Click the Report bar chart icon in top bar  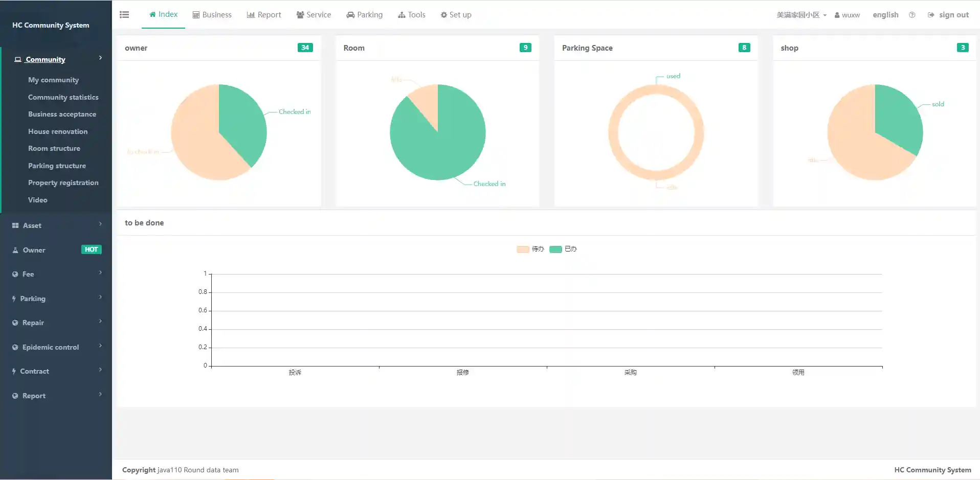[251, 15]
